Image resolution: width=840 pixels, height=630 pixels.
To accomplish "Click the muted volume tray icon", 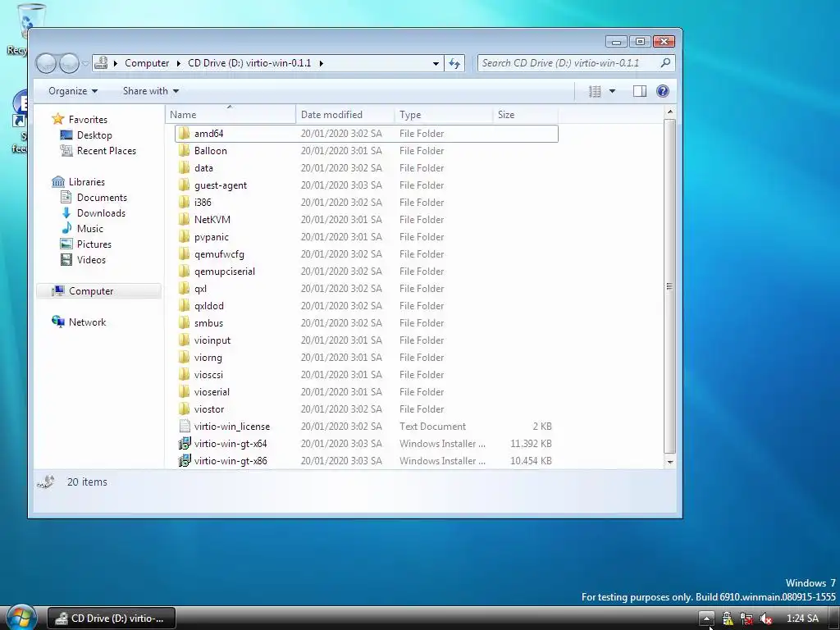I will (765, 619).
